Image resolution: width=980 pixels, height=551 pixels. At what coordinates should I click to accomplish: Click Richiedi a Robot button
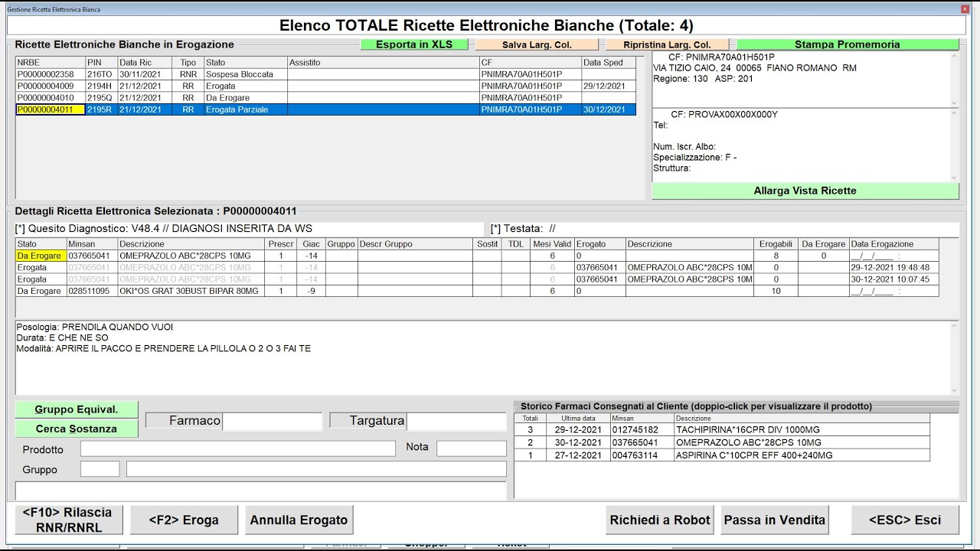coord(660,520)
